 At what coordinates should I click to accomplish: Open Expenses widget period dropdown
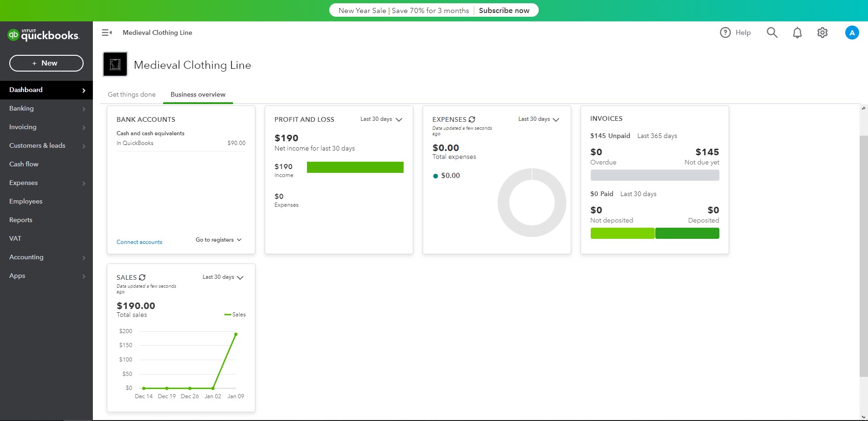tap(539, 119)
